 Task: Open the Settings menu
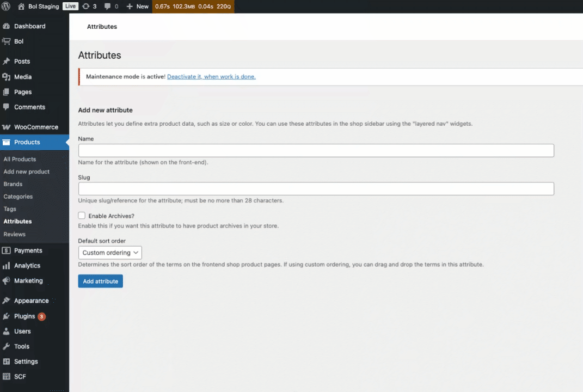click(x=26, y=362)
